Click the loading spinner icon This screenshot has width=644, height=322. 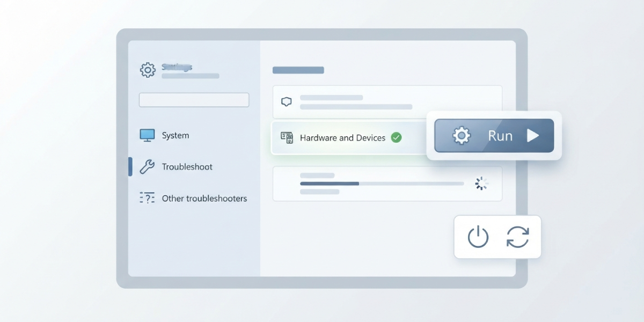[481, 184]
